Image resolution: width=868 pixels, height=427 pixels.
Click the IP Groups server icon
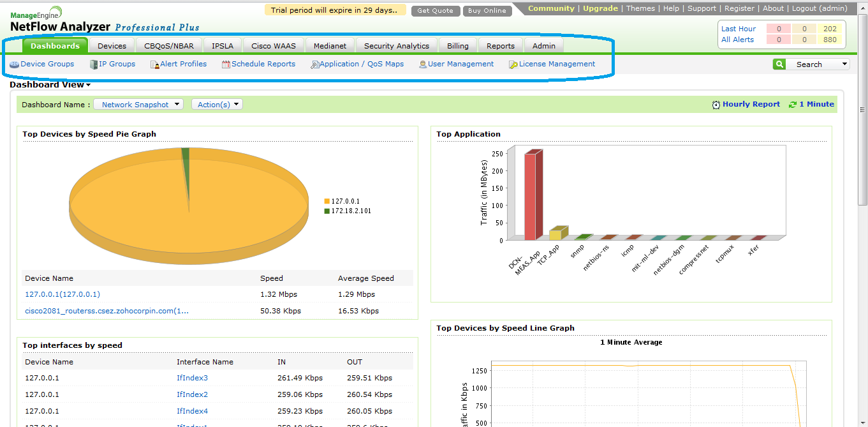pos(94,64)
